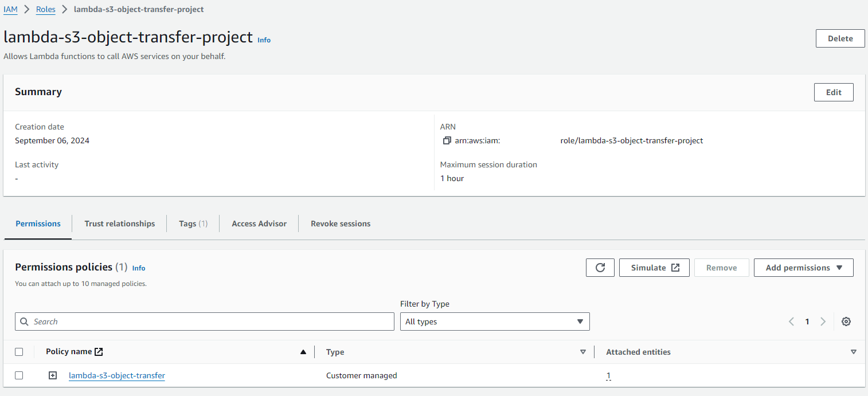This screenshot has height=396, width=868.
Task: Open the Filter by Type dropdown
Action: point(495,321)
